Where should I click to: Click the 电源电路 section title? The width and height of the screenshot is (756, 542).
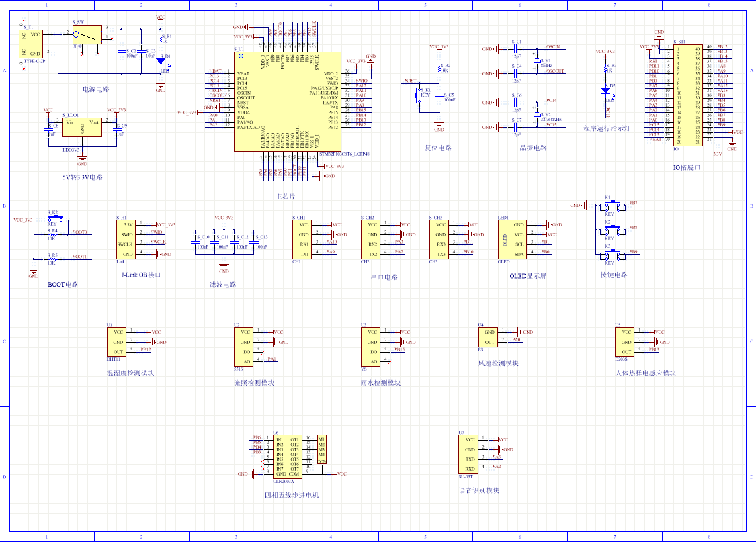pos(96,89)
